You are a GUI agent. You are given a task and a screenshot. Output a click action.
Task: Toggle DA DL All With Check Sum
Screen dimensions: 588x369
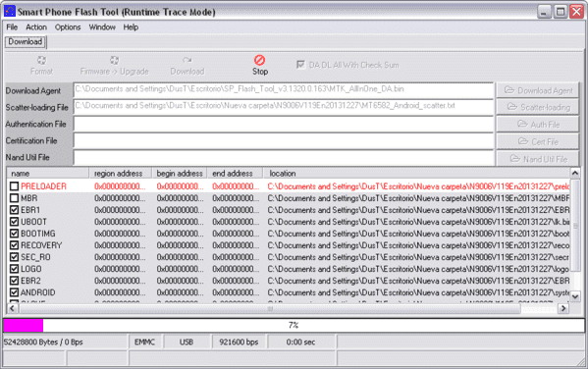(300, 65)
